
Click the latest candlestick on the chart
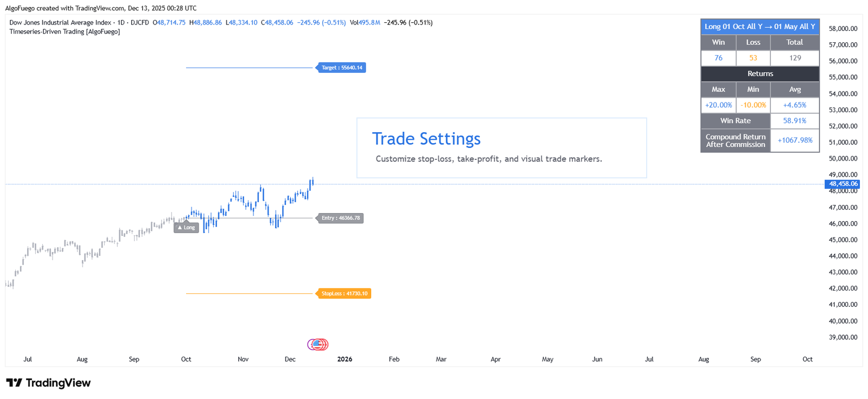[312, 182]
